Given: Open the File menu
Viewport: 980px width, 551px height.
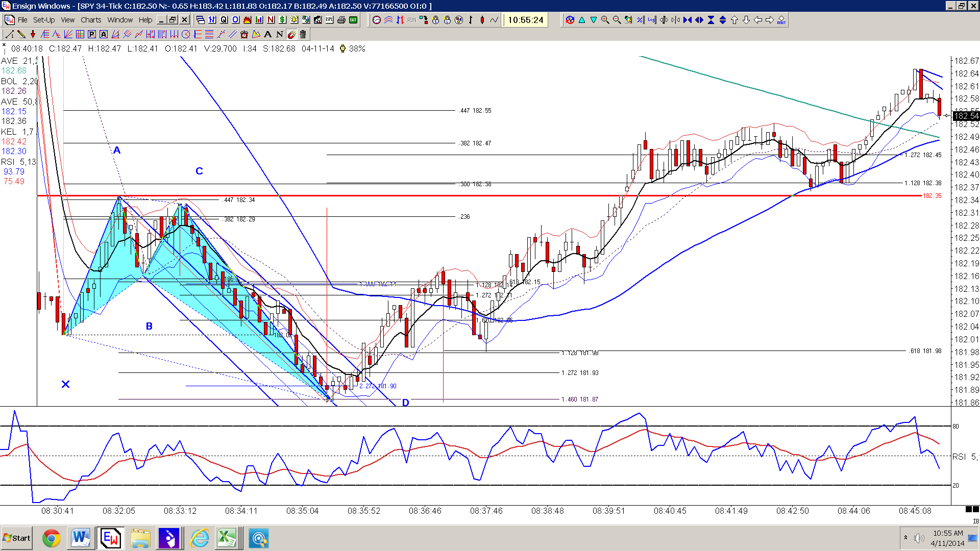Looking at the screenshot, I should [22, 20].
